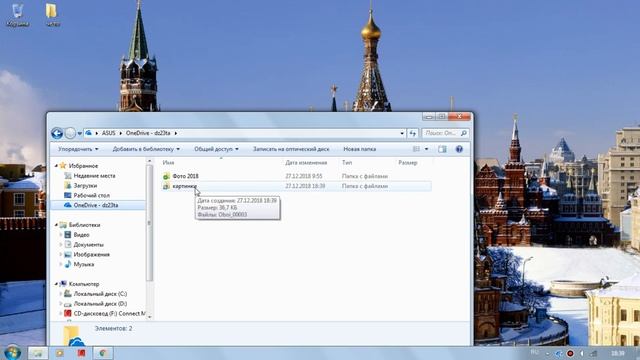Click the red tray notification icon

point(570,353)
